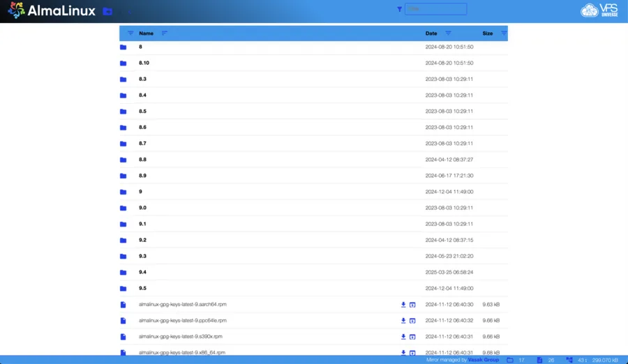Image resolution: width=628 pixels, height=364 pixels.
Task: Sort by the Size column header
Action: 488,33
